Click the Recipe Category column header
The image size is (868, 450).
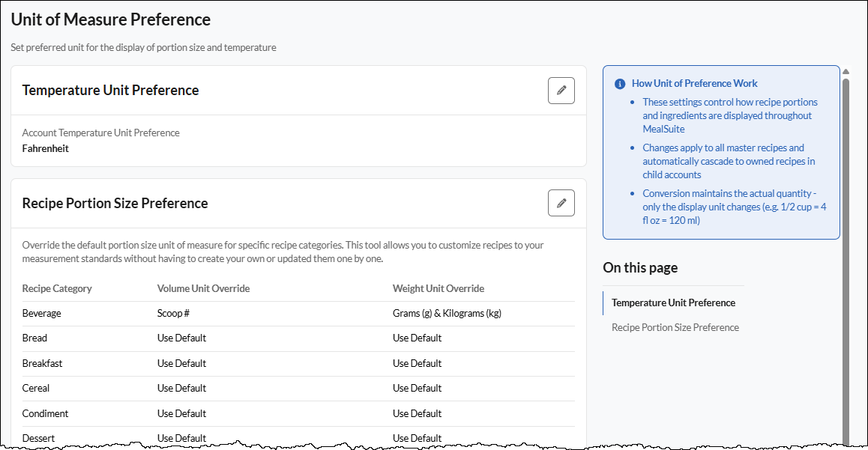(x=57, y=288)
